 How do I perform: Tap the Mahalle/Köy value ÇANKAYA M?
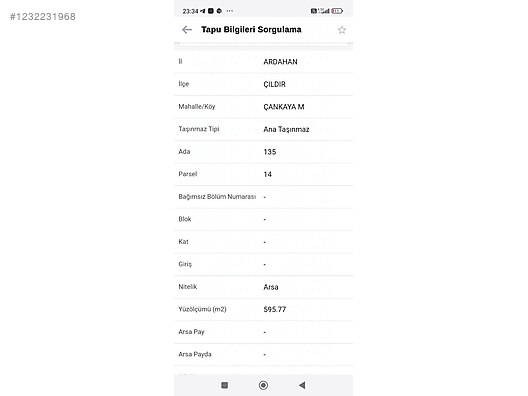click(284, 107)
